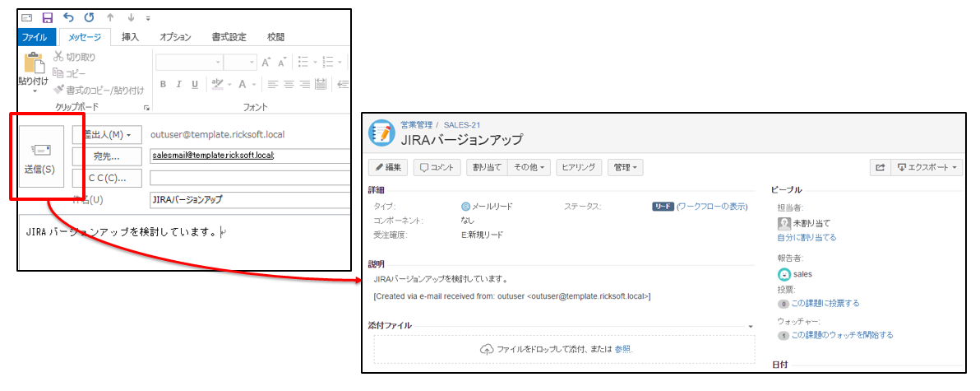Open the エクスポート export dropdown

[x=927, y=168]
